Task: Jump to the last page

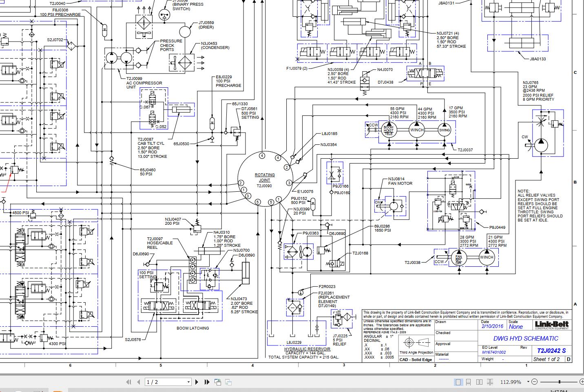Action: point(208,382)
